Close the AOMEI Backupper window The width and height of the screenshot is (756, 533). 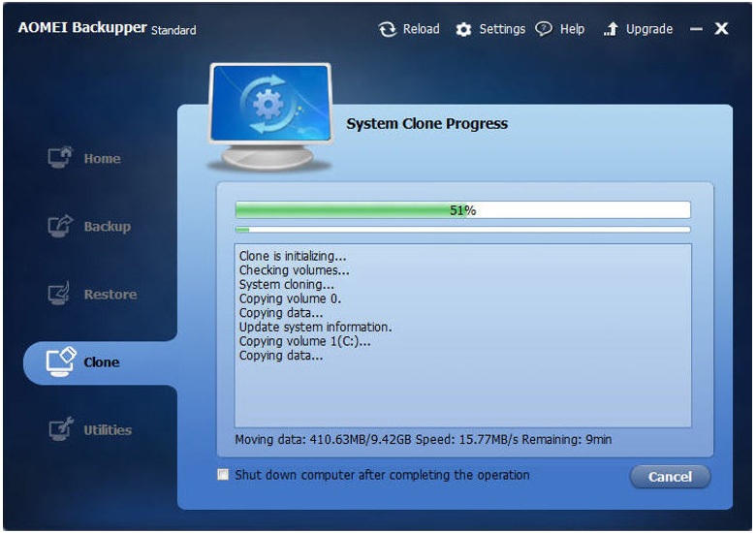[721, 29]
